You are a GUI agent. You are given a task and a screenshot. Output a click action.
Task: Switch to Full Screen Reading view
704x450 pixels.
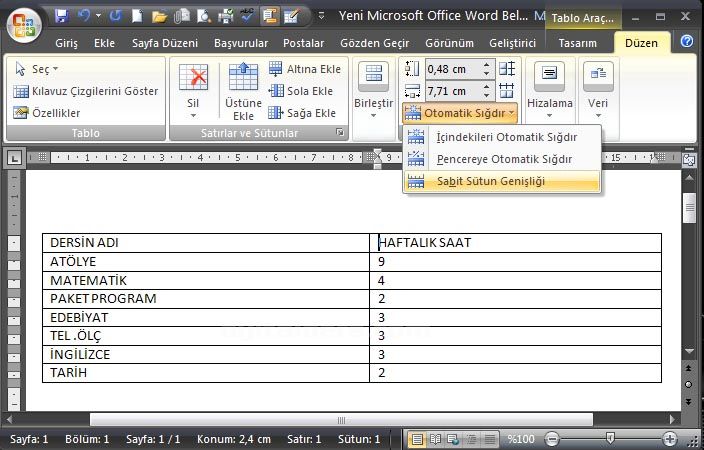pos(435,439)
